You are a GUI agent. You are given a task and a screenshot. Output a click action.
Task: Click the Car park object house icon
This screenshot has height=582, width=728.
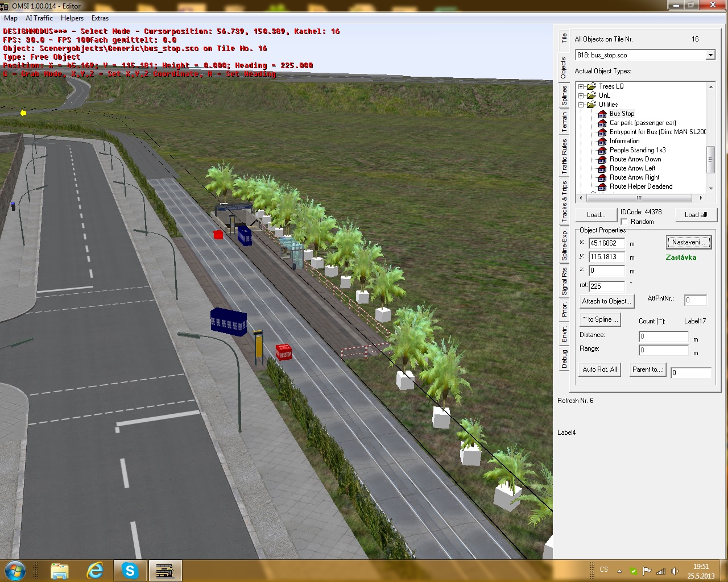[x=602, y=123]
